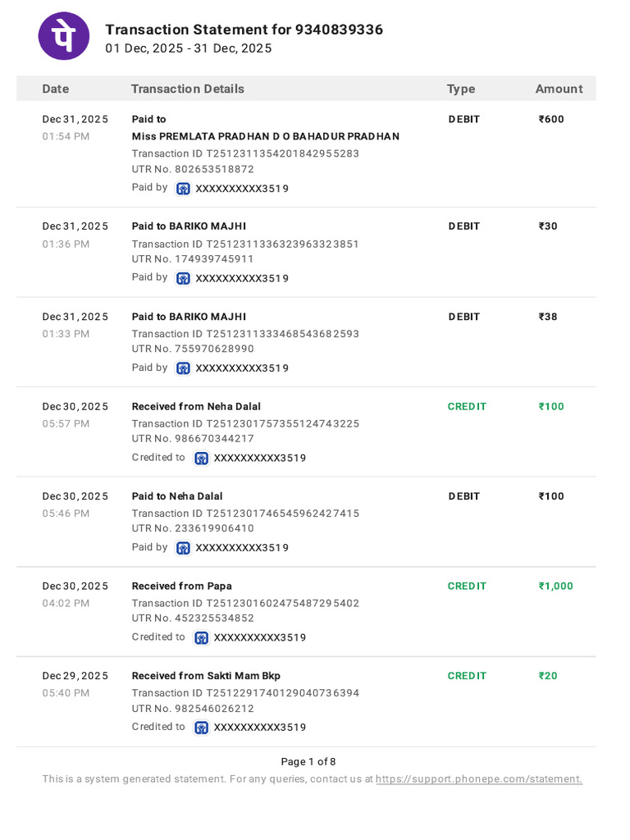This screenshot has width=630, height=840.
Task: Click the purple PhonePe logo
Action: click(x=64, y=36)
